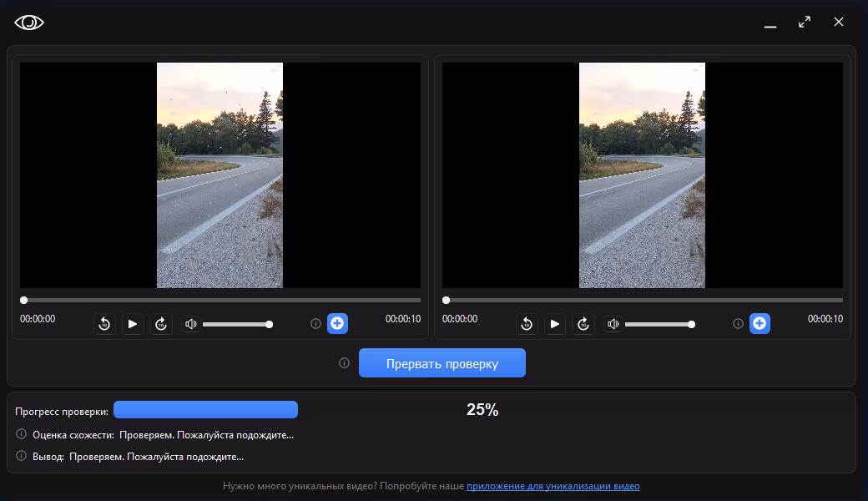This screenshot has width=868, height=501.
Task: Mute the right video speaker
Action: click(613, 324)
